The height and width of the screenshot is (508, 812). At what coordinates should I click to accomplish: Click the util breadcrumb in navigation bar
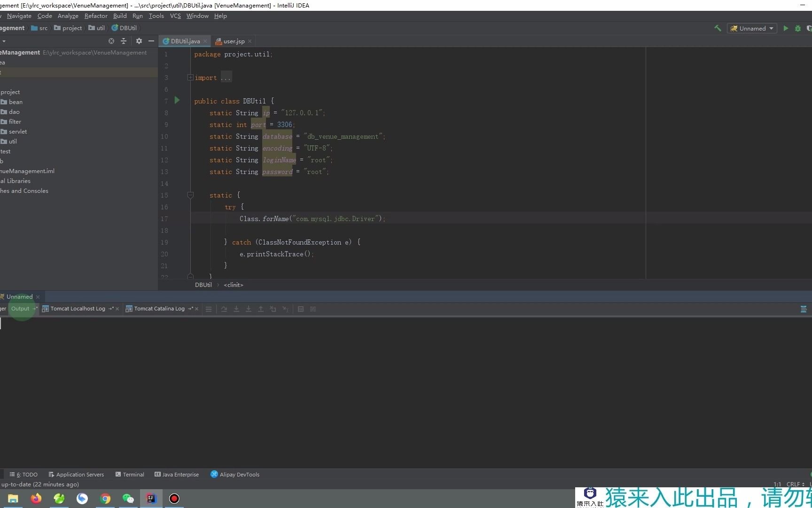click(96, 28)
